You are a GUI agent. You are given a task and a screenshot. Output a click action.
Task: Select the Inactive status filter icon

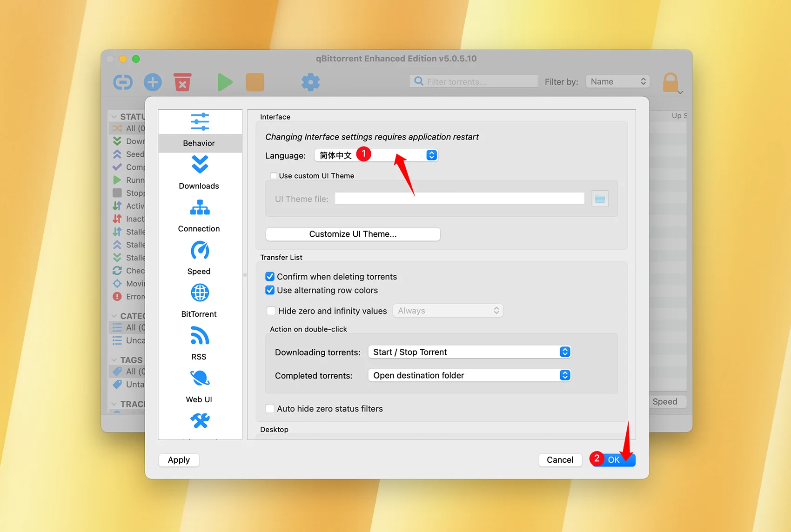(117, 219)
